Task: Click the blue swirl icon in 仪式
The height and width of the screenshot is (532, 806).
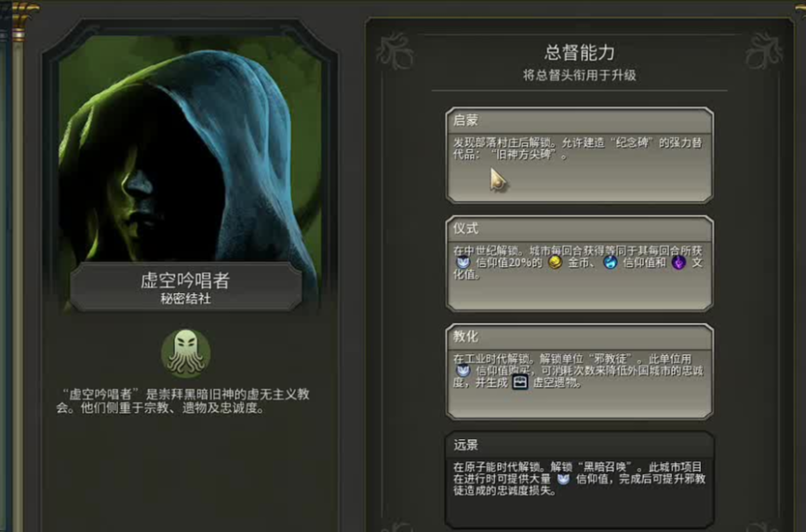Action: click(611, 263)
